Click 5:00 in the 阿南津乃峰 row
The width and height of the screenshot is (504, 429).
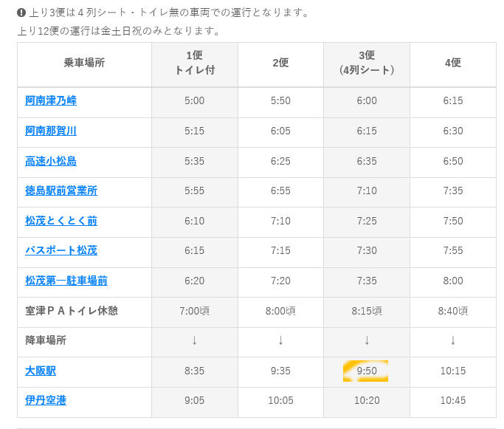pos(195,100)
